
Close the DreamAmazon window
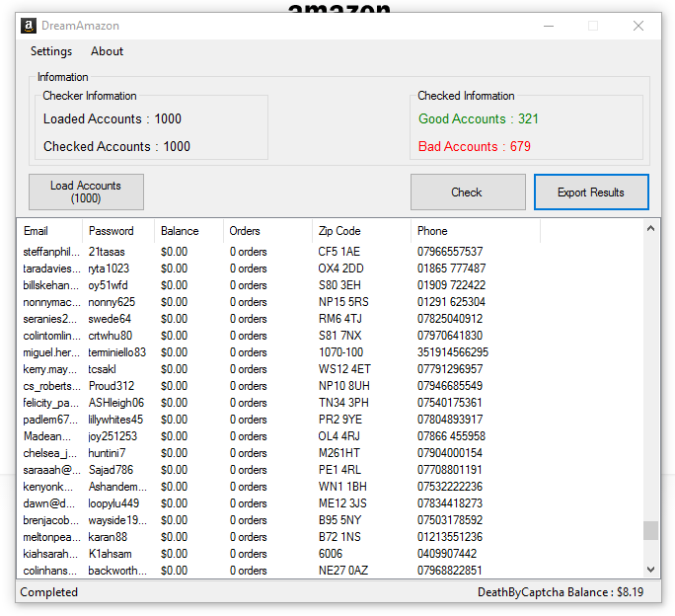point(638,26)
